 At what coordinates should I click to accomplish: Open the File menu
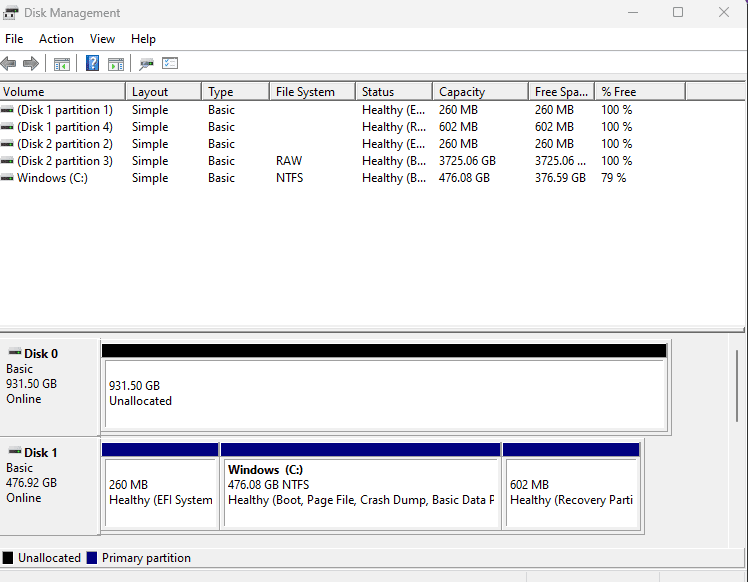coord(14,39)
